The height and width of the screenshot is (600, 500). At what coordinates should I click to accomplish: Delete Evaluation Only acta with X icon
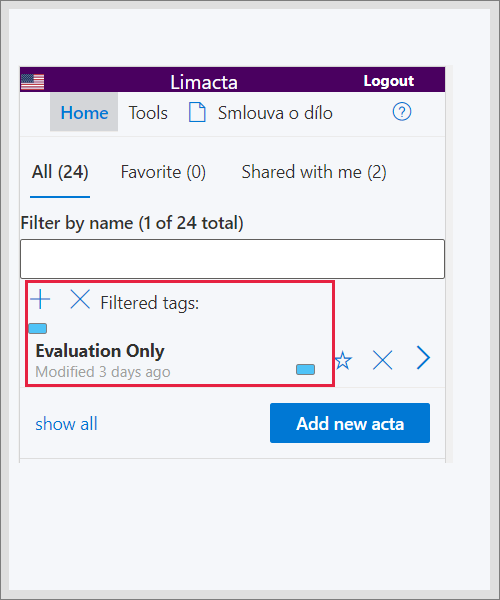tap(383, 360)
